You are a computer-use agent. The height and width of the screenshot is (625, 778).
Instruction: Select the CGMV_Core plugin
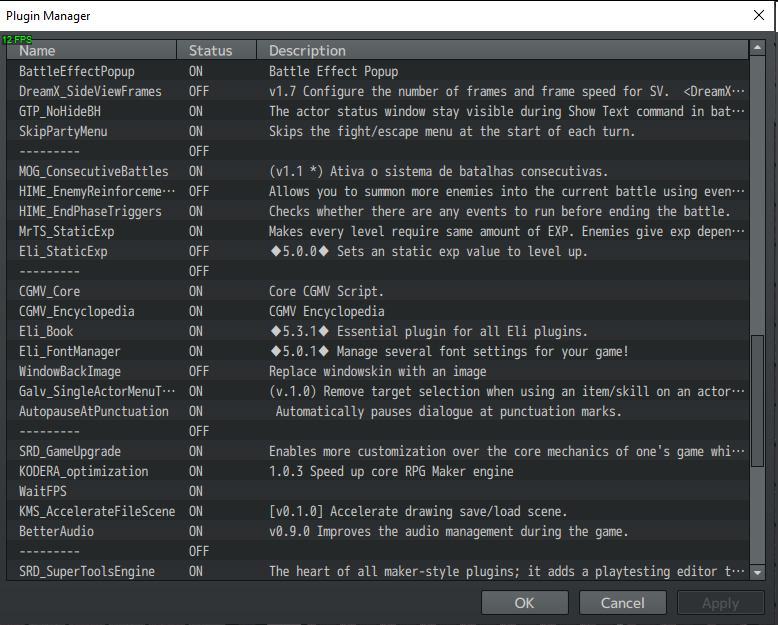pos(378,291)
